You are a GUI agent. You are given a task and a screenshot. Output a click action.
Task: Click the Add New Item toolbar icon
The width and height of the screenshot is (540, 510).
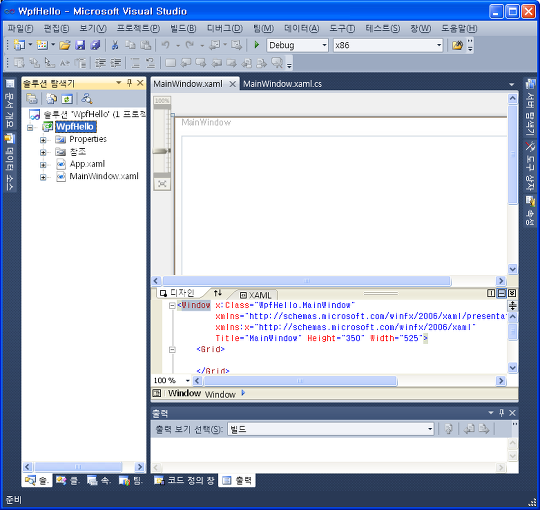coord(42,45)
